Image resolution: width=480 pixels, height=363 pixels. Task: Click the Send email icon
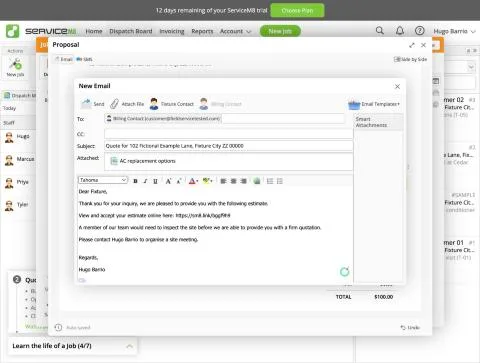tap(92, 104)
